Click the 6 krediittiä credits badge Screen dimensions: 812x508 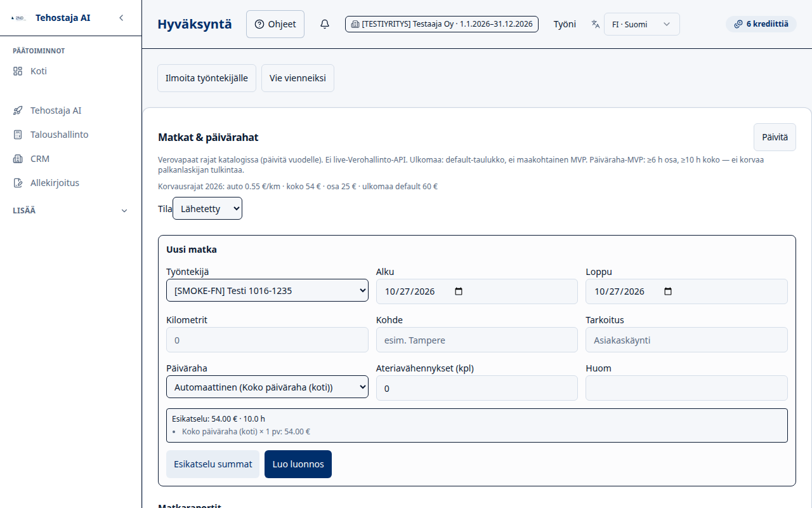coord(761,24)
